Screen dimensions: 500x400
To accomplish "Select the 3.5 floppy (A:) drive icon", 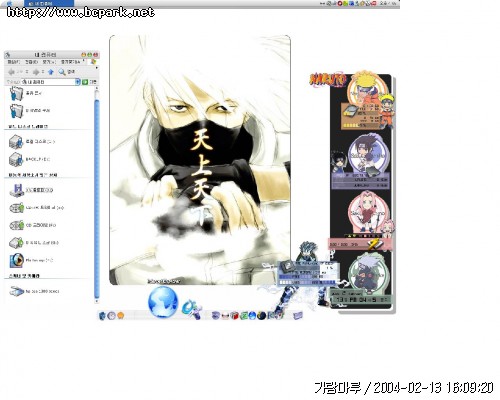I will [17, 190].
